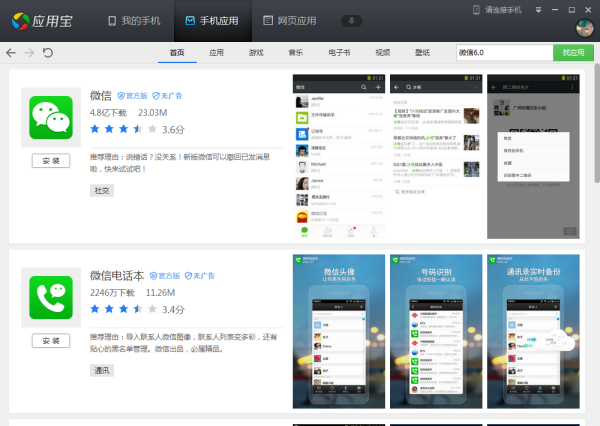The height and width of the screenshot is (426, 600).
Task: Click the 应用宝 logo
Action: point(42,21)
